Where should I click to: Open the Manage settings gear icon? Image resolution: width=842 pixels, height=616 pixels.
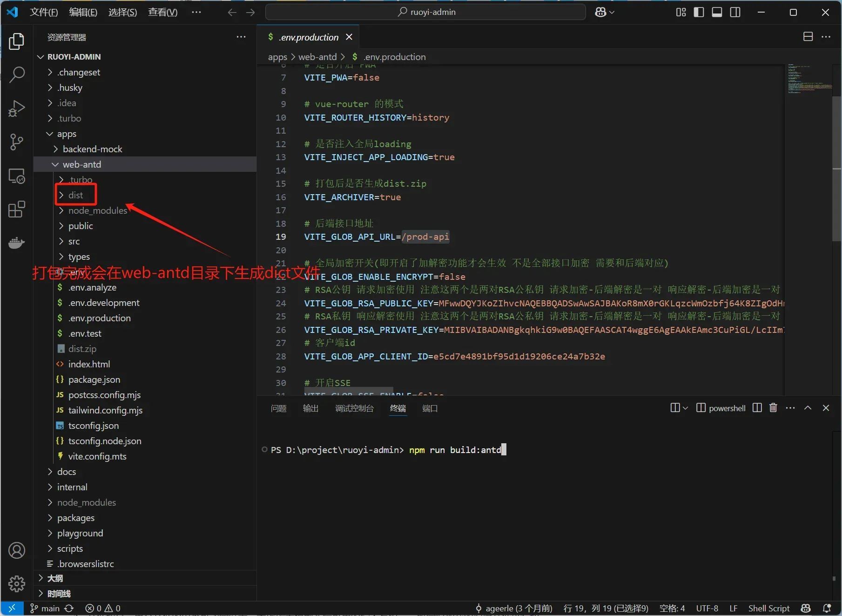(x=17, y=583)
